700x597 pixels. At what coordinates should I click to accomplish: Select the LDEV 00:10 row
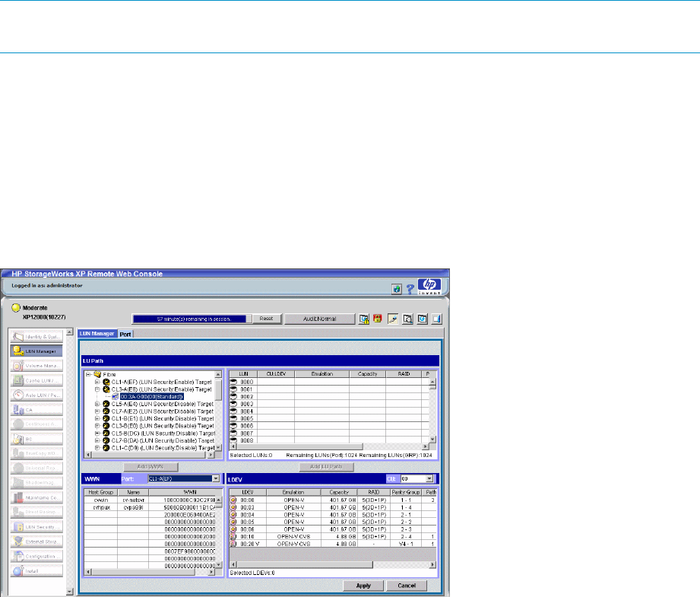333,537
